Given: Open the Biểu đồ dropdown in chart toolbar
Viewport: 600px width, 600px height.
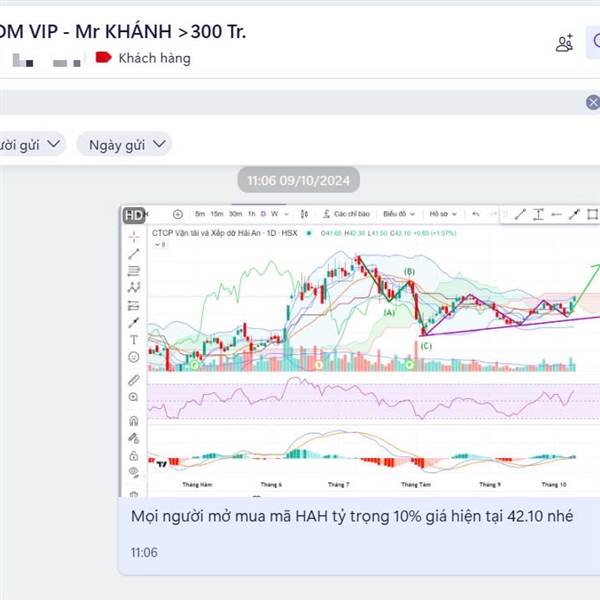Looking at the screenshot, I should tap(399, 214).
